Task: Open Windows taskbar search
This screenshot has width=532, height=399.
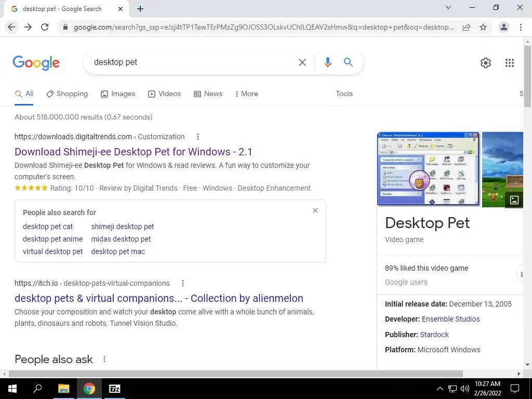Action: pos(37,389)
